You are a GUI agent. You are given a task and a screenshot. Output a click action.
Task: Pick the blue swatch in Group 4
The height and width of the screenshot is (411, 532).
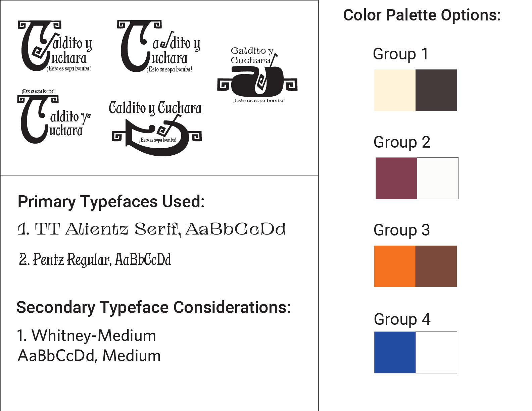click(x=395, y=352)
